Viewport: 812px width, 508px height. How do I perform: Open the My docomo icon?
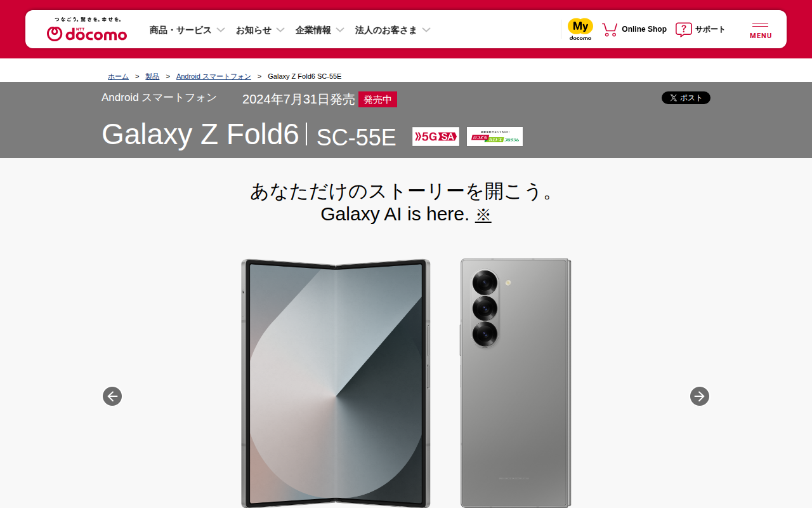coord(580,29)
